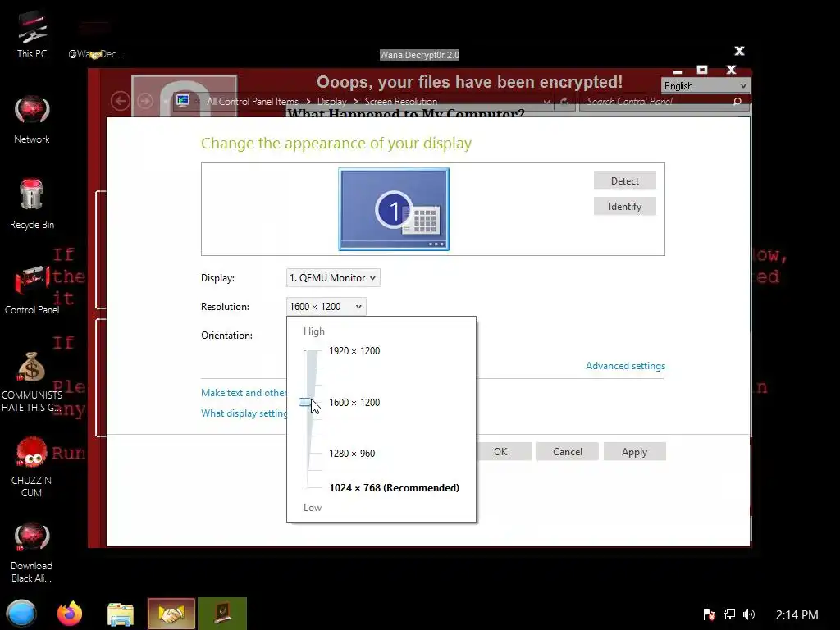Open the English language dropdown
The height and width of the screenshot is (630, 840).
click(x=705, y=85)
